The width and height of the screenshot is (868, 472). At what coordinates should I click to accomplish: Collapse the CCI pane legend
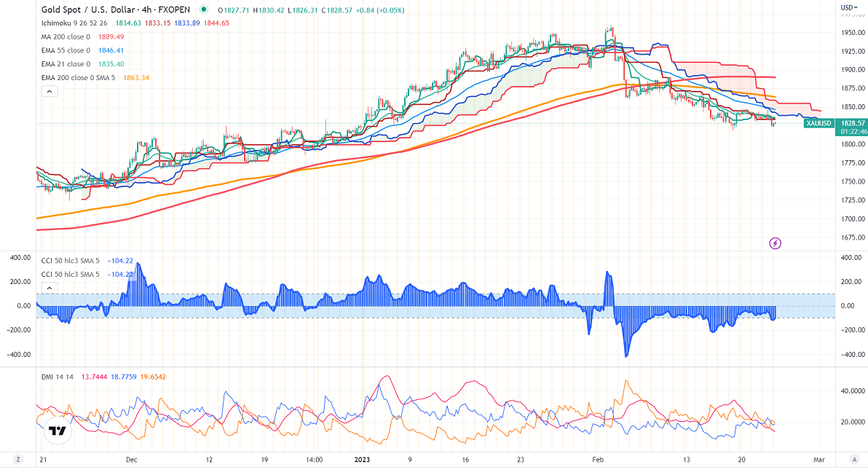click(49, 288)
